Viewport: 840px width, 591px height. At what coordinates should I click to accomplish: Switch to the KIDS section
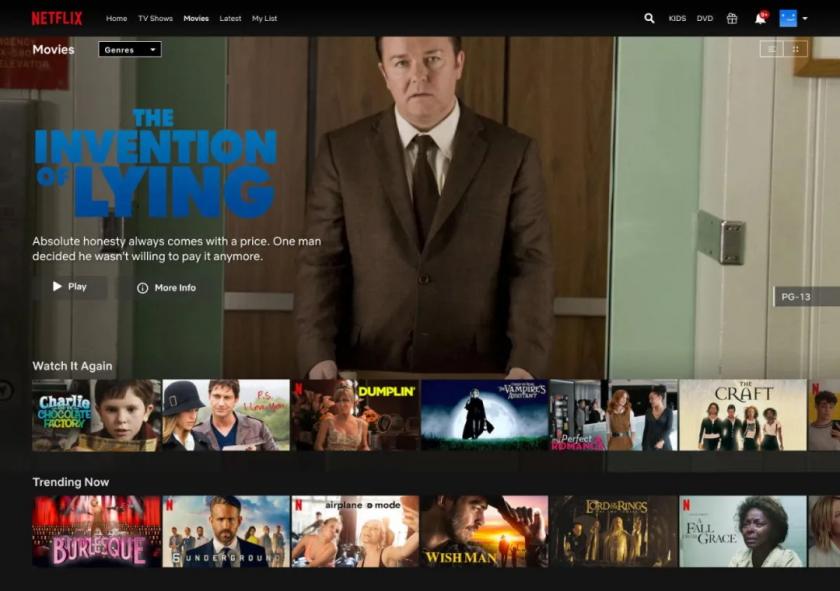coord(677,18)
